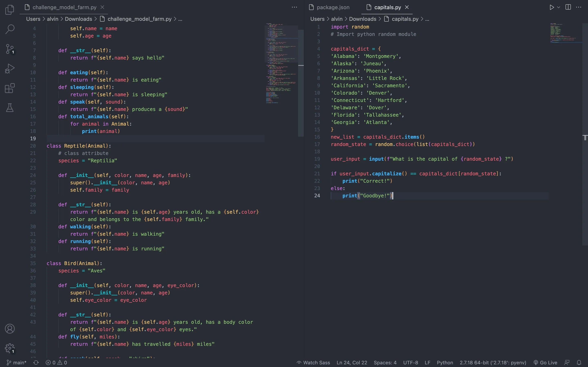Toggle Go Live server

pyautogui.click(x=546, y=363)
